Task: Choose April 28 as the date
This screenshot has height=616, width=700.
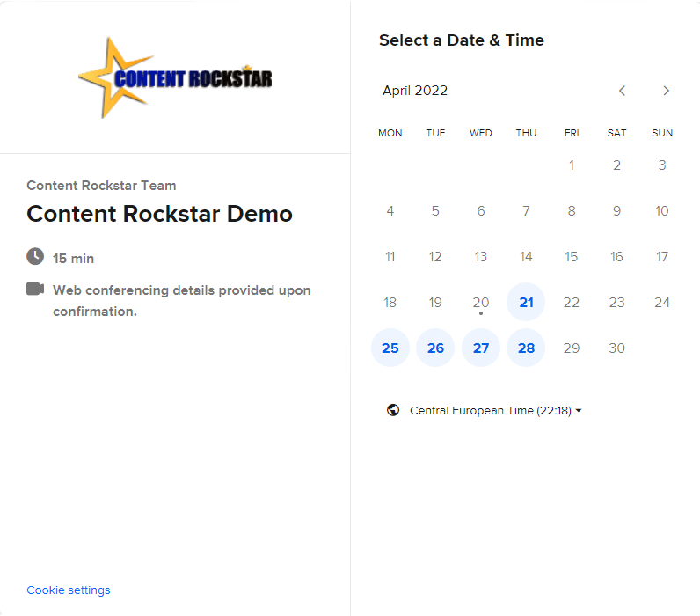Action: point(526,348)
